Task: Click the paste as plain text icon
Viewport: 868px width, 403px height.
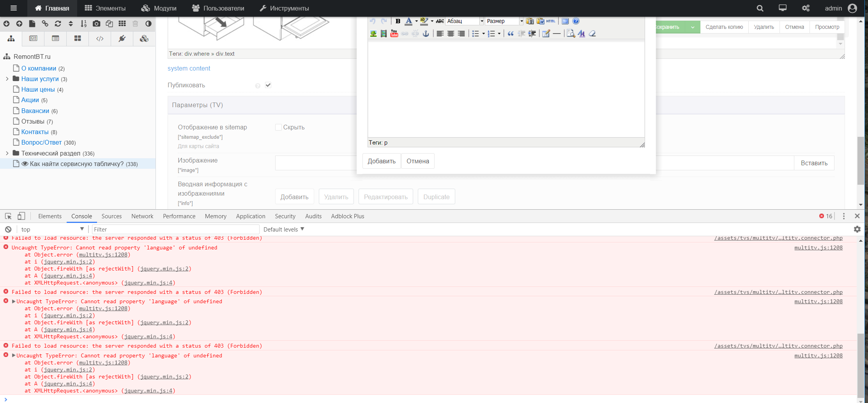Action: click(x=530, y=21)
